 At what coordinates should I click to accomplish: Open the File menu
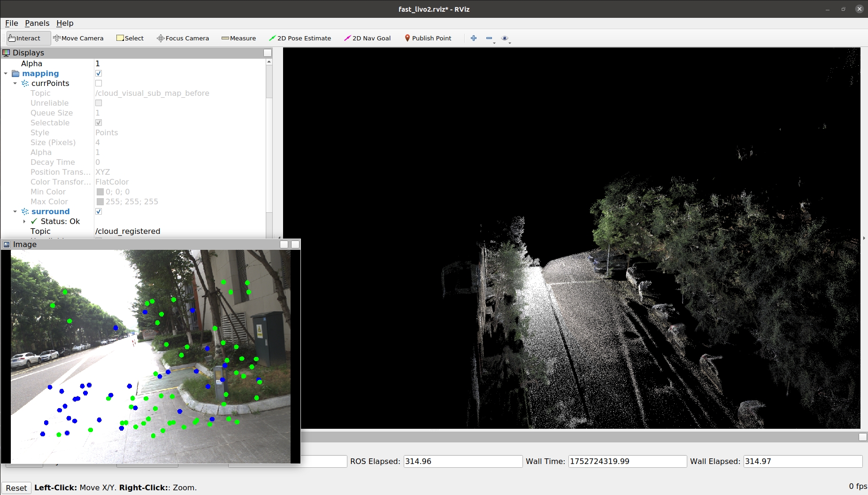point(11,23)
